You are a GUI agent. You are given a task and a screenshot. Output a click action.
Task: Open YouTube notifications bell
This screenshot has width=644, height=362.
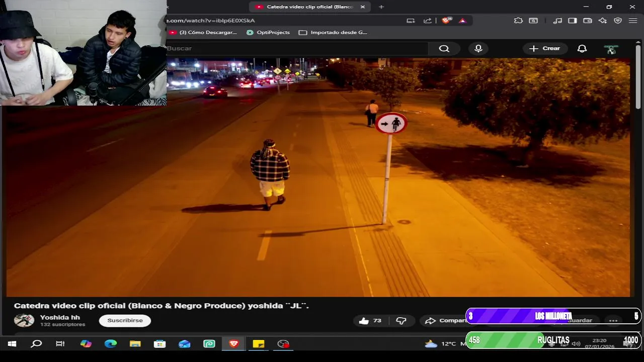pos(582,48)
